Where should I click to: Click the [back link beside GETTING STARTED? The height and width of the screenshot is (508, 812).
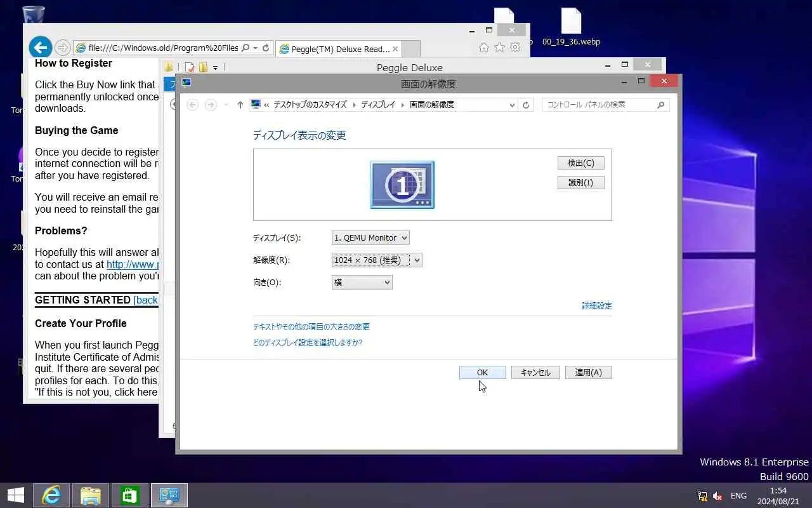tap(146, 300)
